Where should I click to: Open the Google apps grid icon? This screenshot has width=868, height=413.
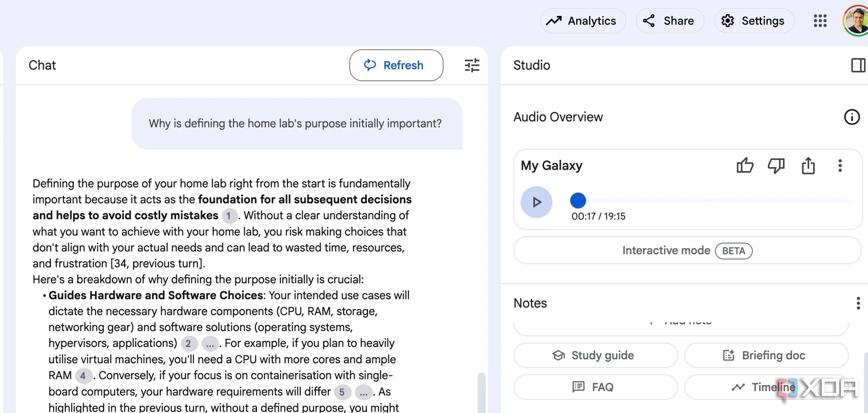pos(820,21)
